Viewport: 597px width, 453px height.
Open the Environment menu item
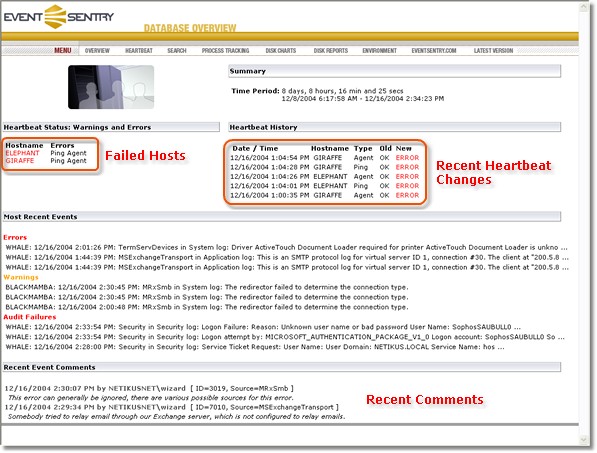coord(380,51)
